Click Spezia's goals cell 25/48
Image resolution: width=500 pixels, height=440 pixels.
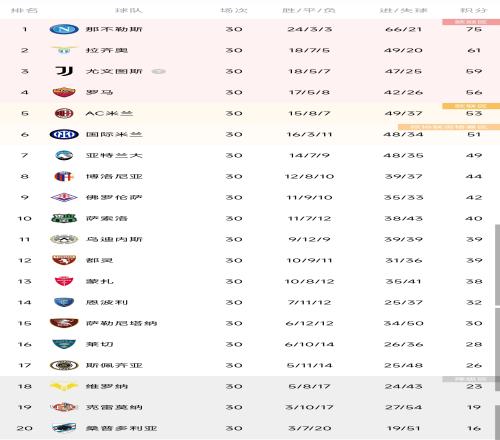point(403,365)
